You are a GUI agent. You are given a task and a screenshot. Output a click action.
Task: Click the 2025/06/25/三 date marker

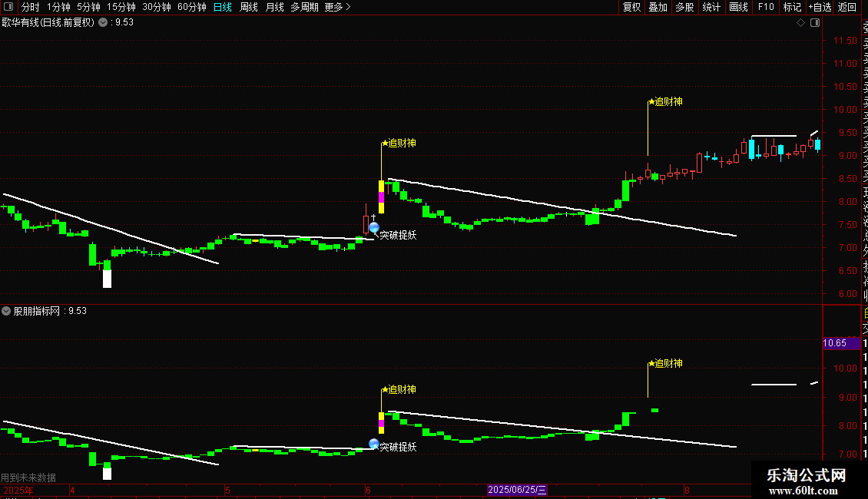click(x=517, y=490)
